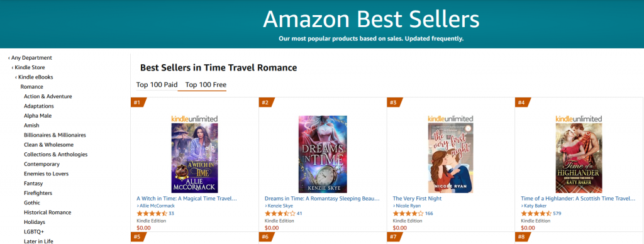
Task: Open star ratings for The Very First Night
Action: (x=408, y=214)
